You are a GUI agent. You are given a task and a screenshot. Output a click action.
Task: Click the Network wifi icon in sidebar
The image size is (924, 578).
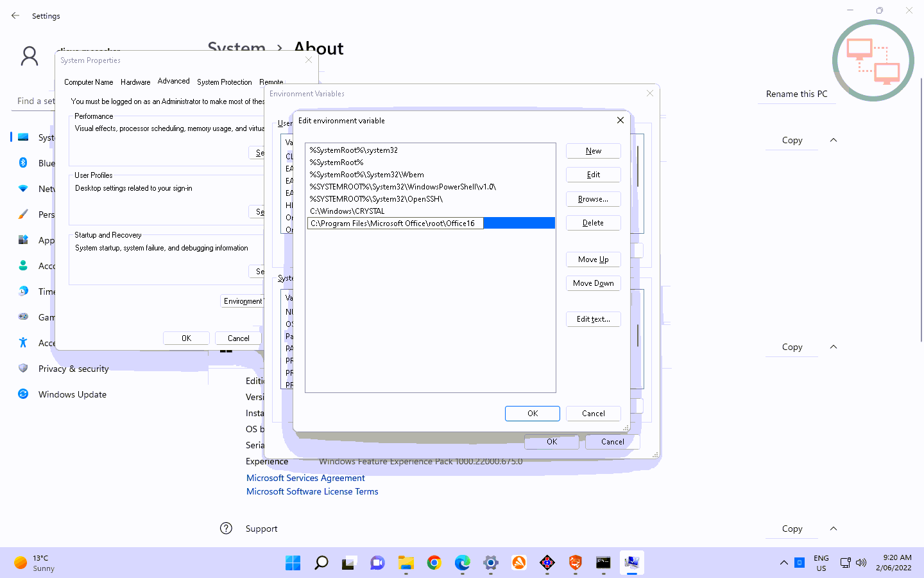[x=23, y=188]
